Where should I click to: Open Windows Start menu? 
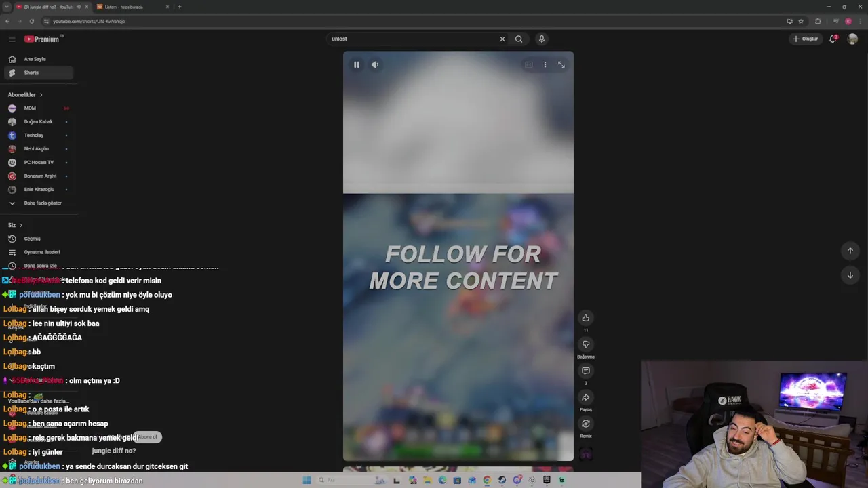coord(307,480)
